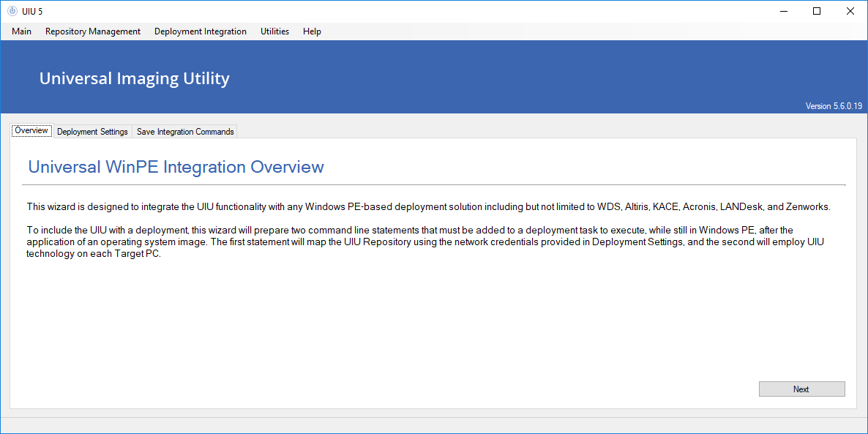Open the Utilities menu
The image size is (868, 434).
(274, 31)
